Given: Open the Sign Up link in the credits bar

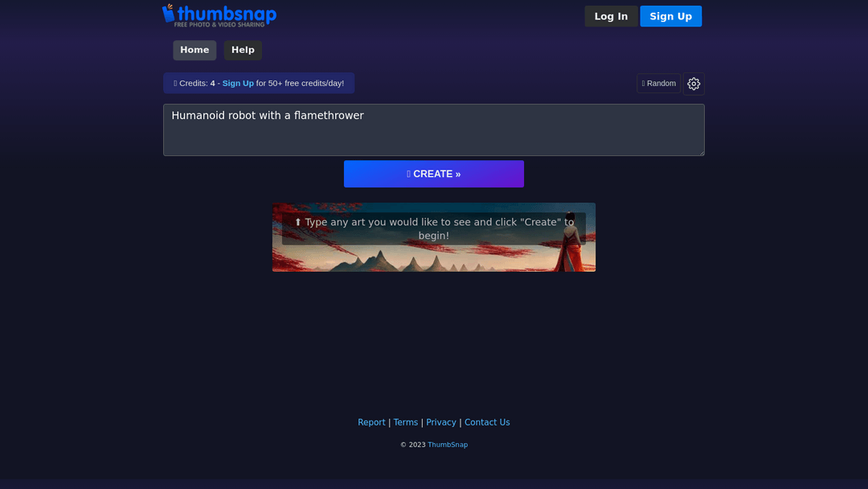Looking at the screenshot, I should tap(237, 83).
